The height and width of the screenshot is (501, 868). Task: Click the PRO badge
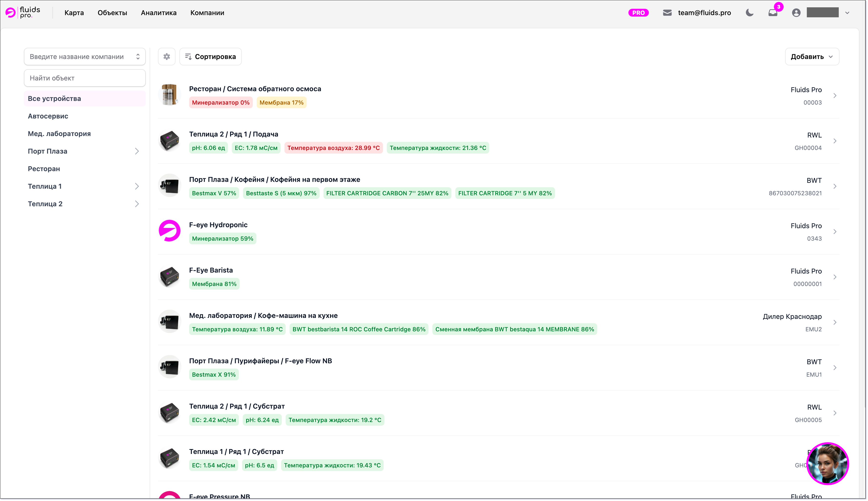[x=638, y=13]
